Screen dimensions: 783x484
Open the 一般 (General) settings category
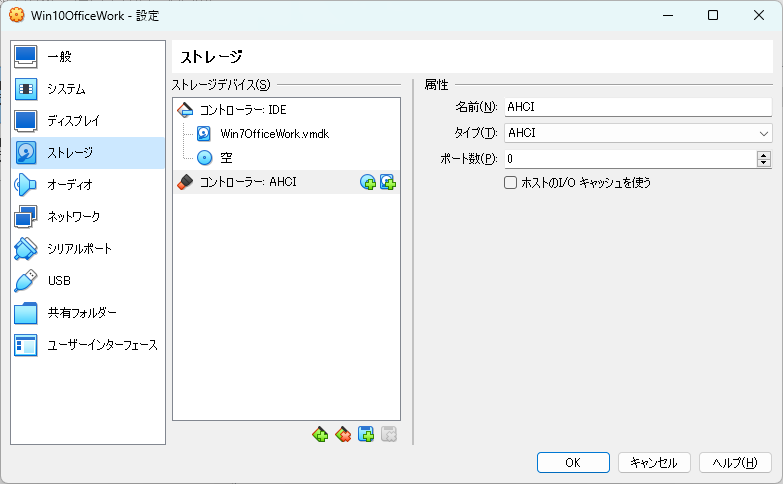coord(88,56)
